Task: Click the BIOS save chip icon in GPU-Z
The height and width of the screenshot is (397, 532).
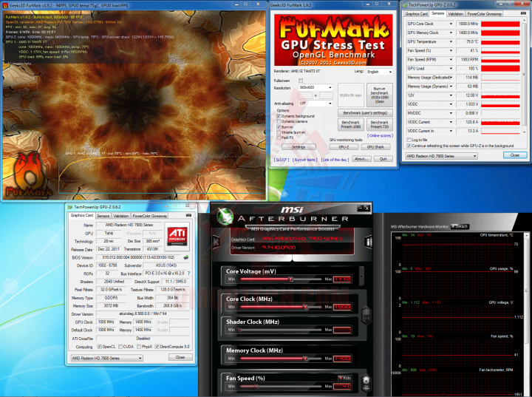Action: pos(185,257)
